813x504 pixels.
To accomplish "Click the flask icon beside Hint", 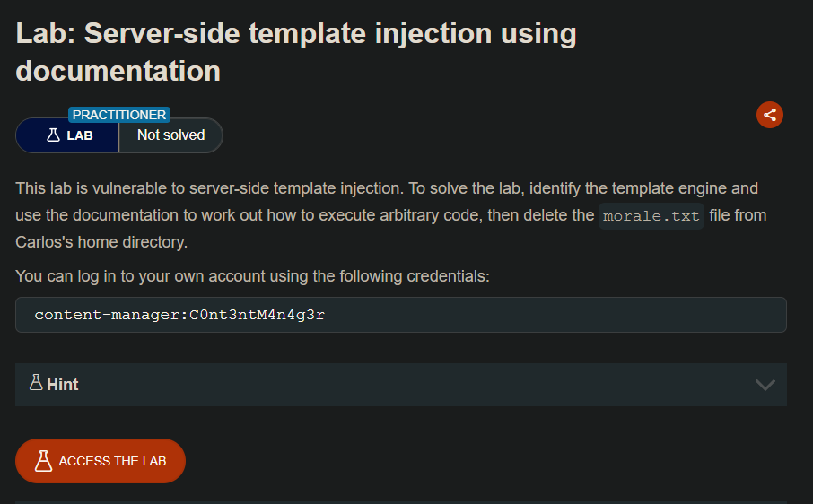I will coord(36,383).
